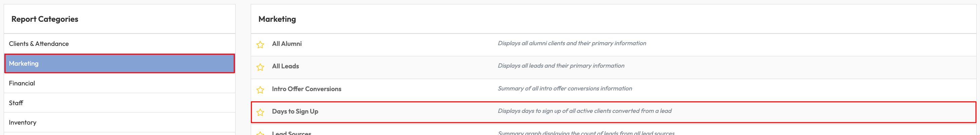Launch the Days to Sign Up report
The height and width of the screenshot is (135, 980).
tap(295, 111)
